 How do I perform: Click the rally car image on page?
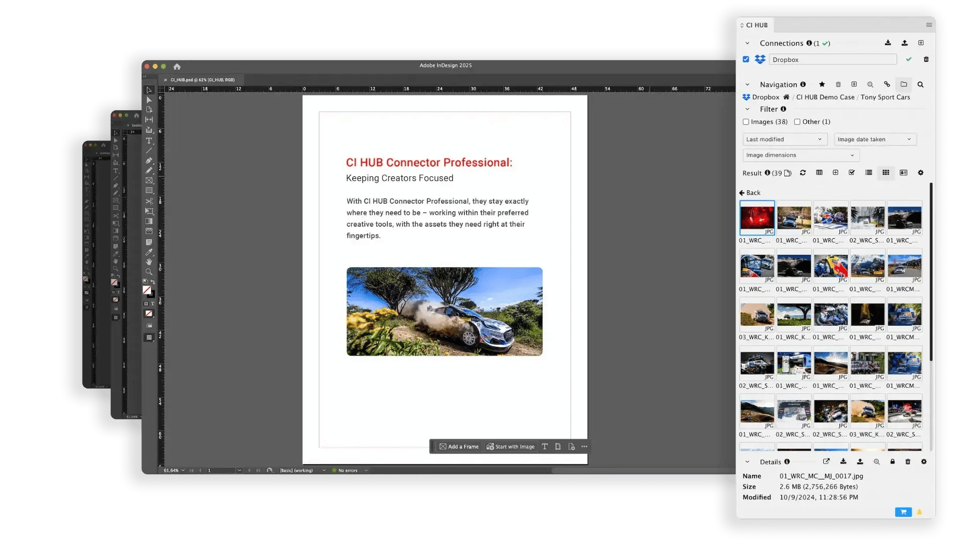point(444,312)
